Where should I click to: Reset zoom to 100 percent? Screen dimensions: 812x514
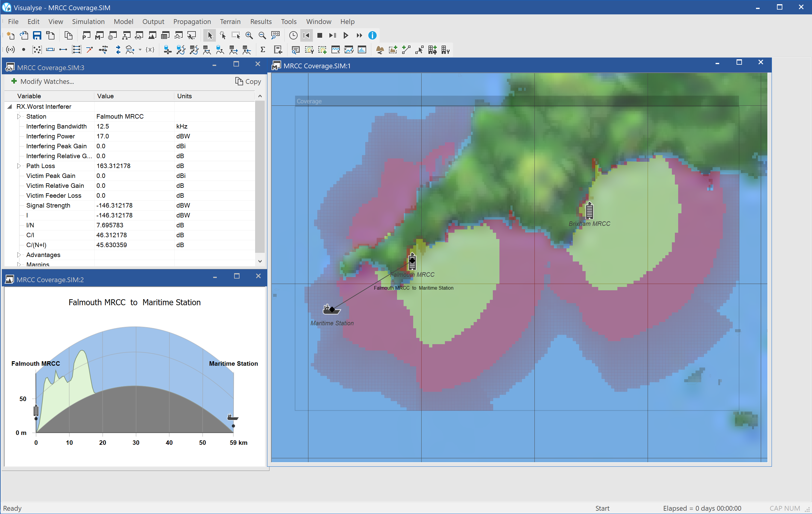(275, 35)
